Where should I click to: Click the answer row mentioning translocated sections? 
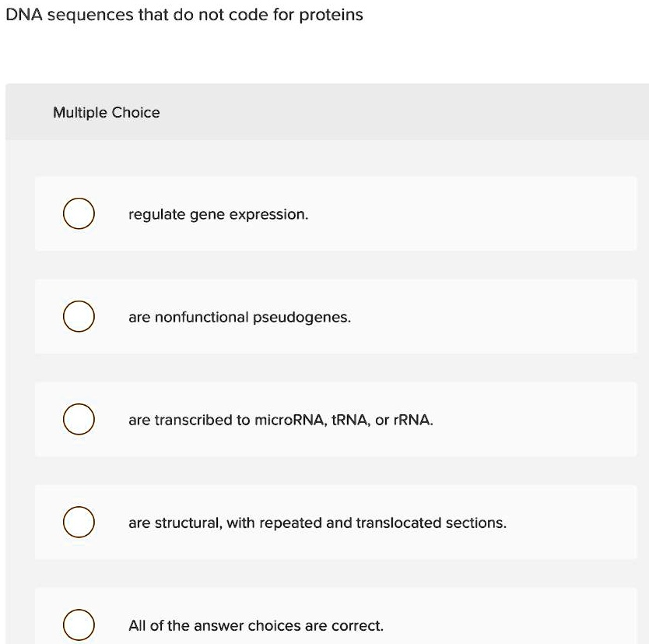317,522
